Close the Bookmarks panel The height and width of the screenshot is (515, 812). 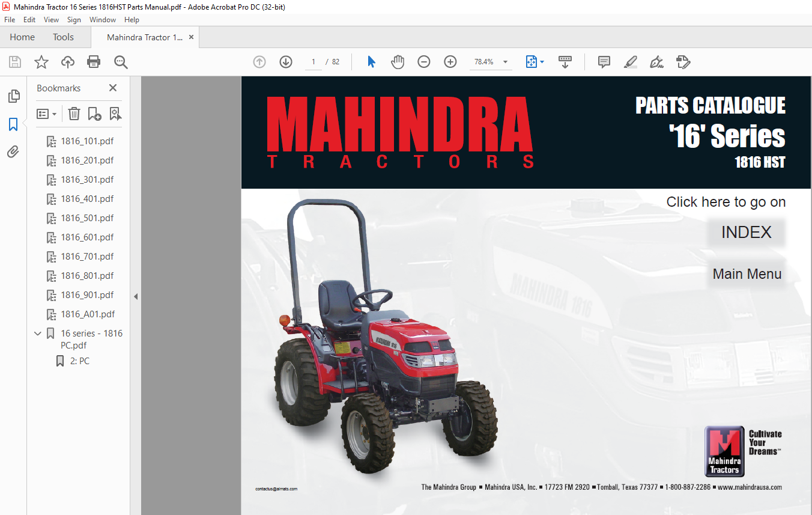coord(113,88)
